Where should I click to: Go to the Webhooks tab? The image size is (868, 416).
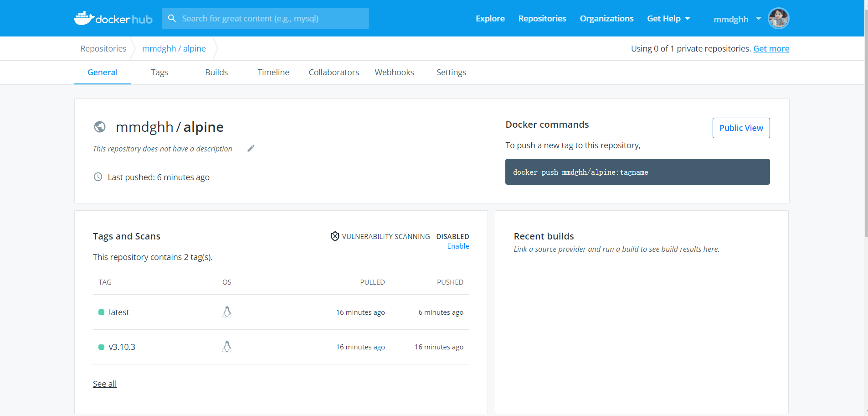[x=395, y=73]
